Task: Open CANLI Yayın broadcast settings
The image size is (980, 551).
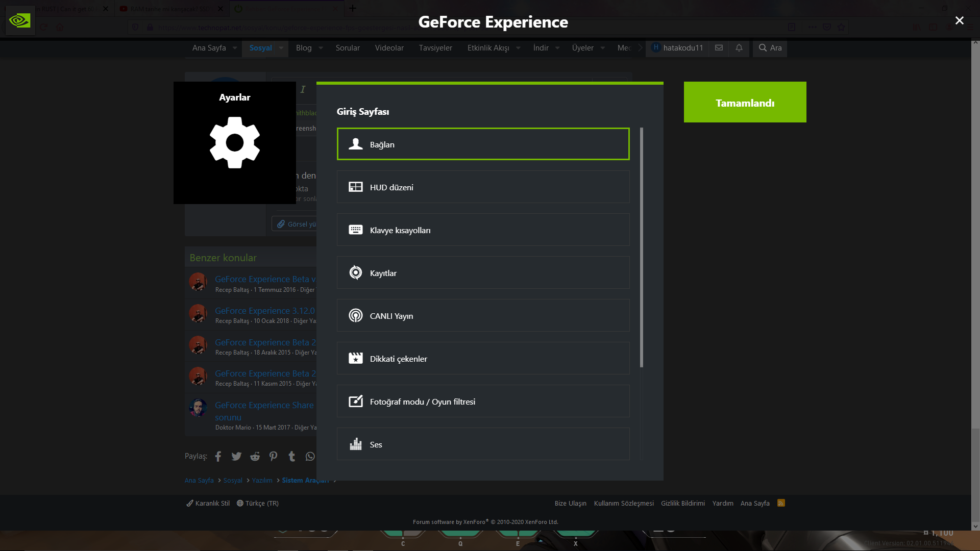Action: click(483, 316)
